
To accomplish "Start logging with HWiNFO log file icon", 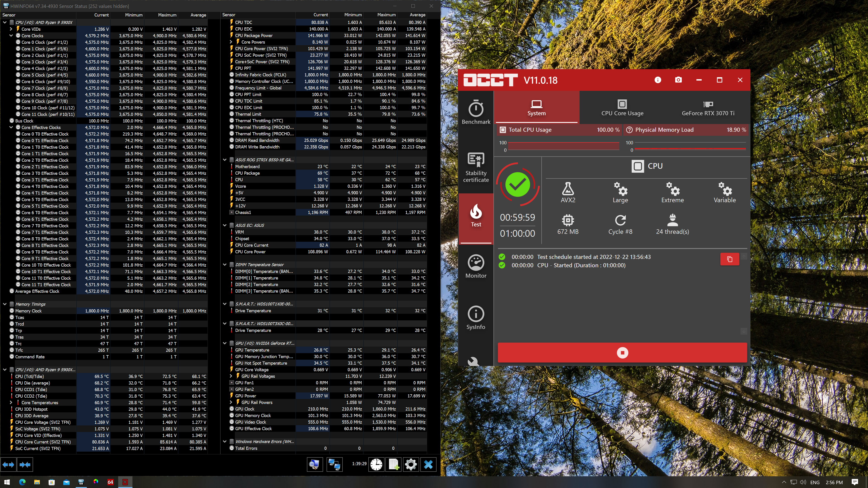I will coord(394,465).
